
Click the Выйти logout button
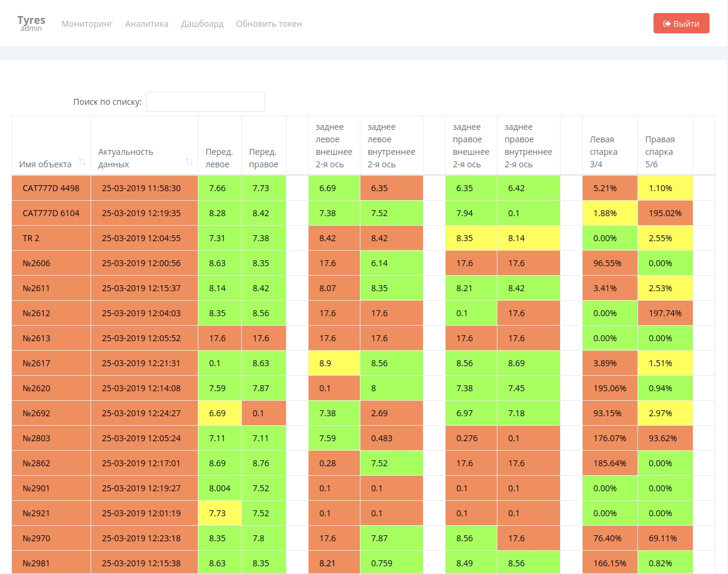coord(681,24)
